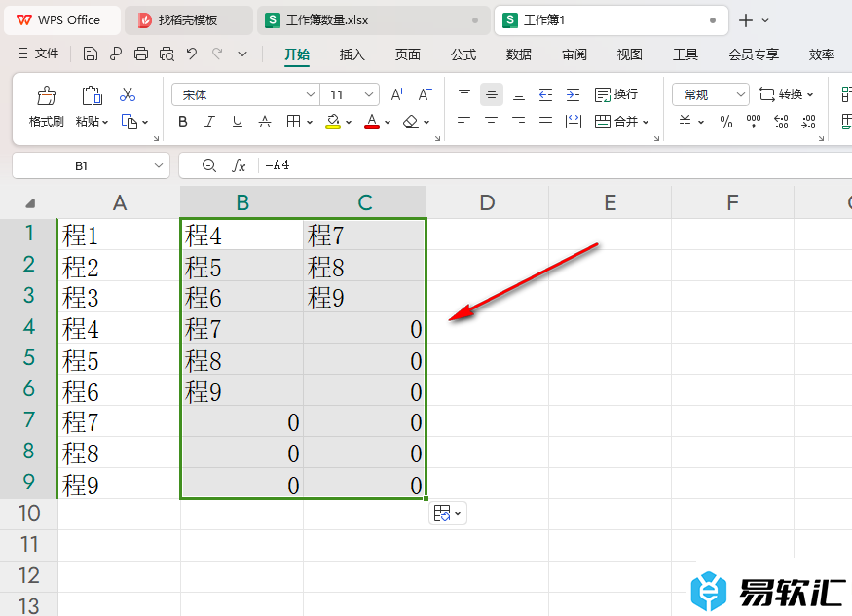Expand the merge cells (合并) dropdown

click(x=646, y=123)
